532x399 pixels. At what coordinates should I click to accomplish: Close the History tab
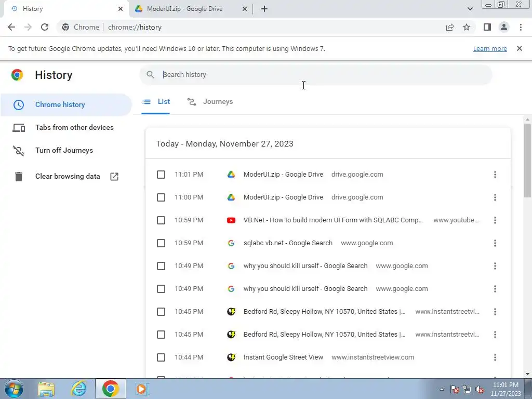[x=121, y=9]
